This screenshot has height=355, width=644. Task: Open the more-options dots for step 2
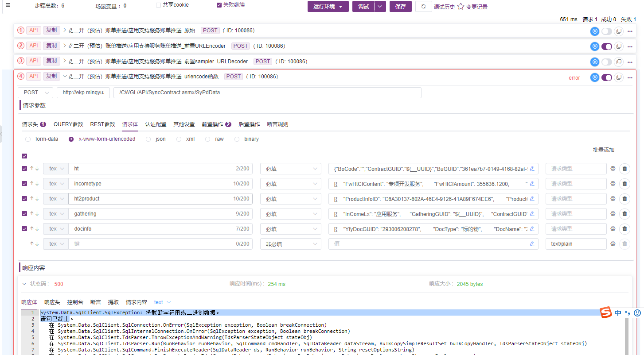point(630,46)
